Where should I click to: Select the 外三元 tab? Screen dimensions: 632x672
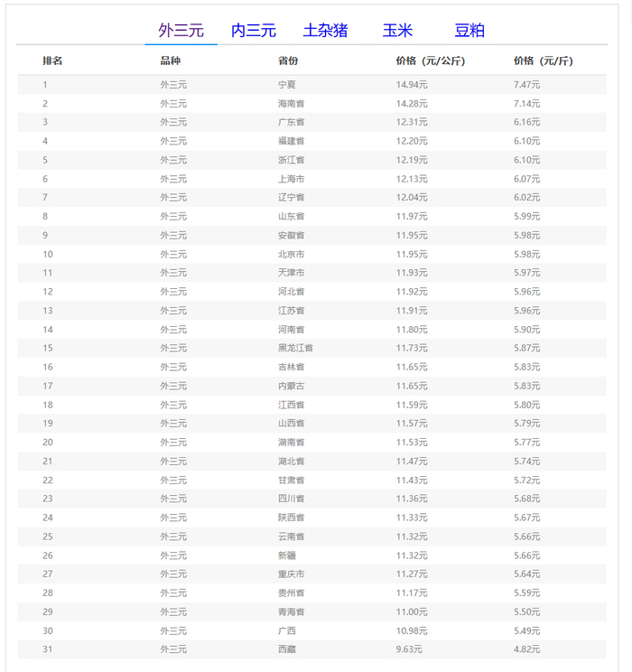[181, 31]
